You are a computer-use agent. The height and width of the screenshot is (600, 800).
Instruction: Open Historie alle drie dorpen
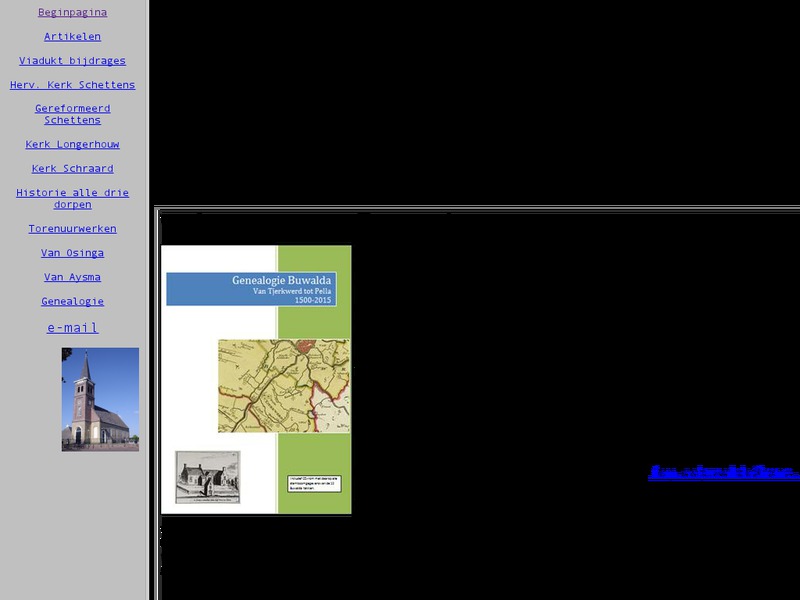click(73, 198)
